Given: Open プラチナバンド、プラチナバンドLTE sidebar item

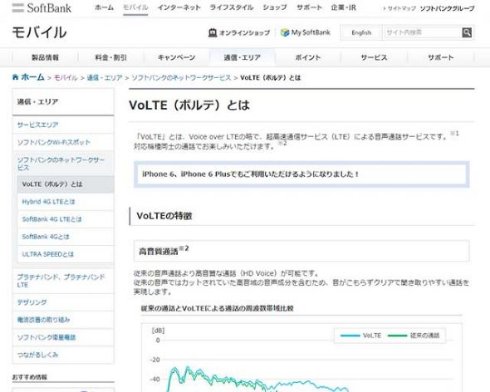Looking at the screenshot, I should (x=63, y=281).
